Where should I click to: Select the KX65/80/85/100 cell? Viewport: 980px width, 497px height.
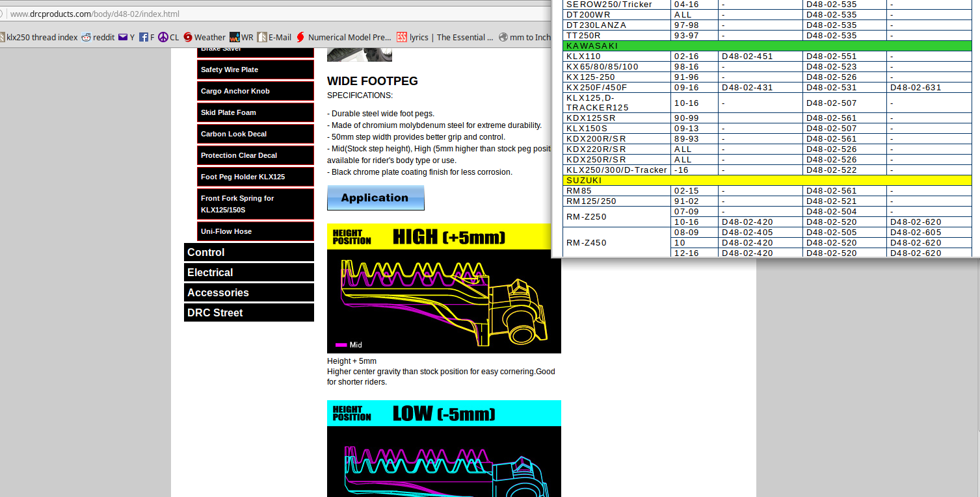click(616, 66)
